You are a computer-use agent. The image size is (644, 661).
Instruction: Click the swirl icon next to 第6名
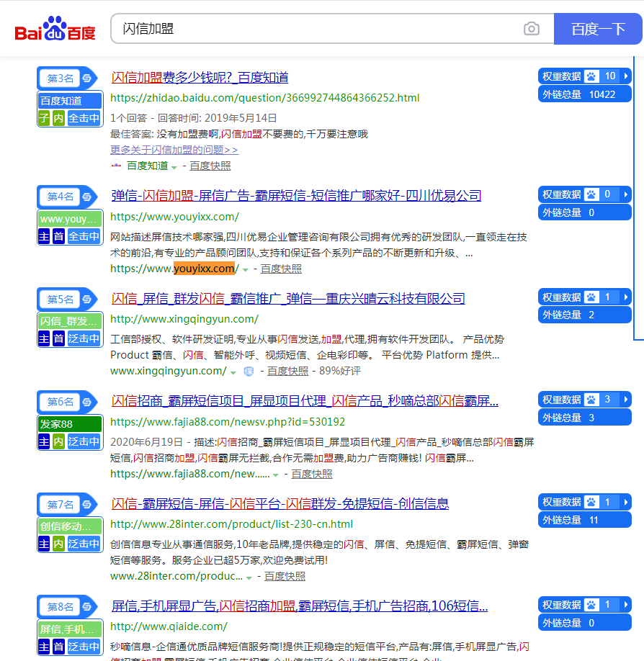click(x=87, y=402)
